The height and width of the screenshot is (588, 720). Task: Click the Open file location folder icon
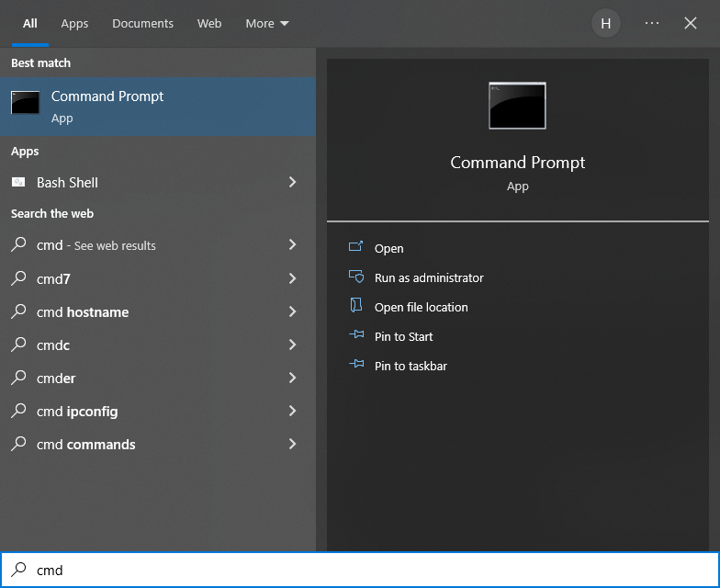tap(356, 307)
